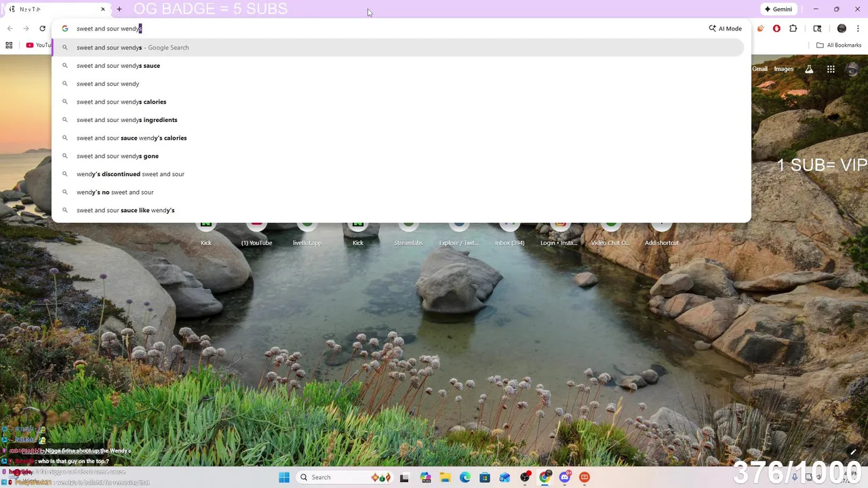Go forward one page
868x488 pixels.
pos(26,28)
